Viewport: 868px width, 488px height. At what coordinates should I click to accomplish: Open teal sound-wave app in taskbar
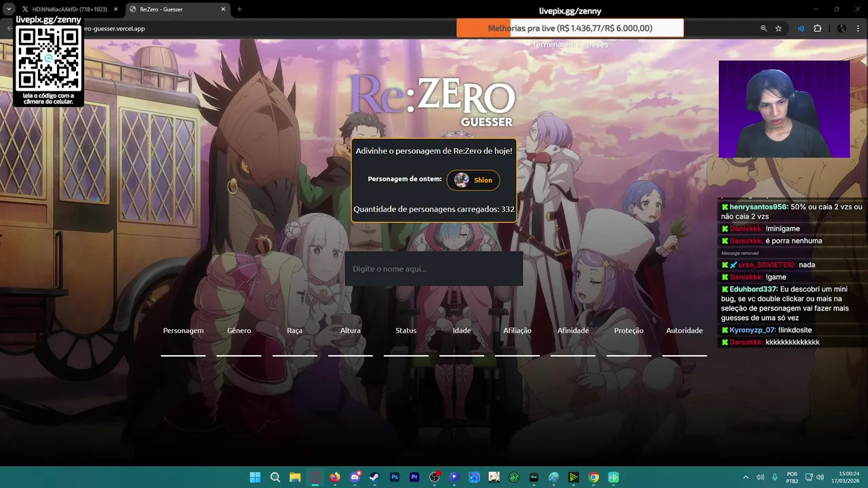pyautogui.click(x=613, y=477)
